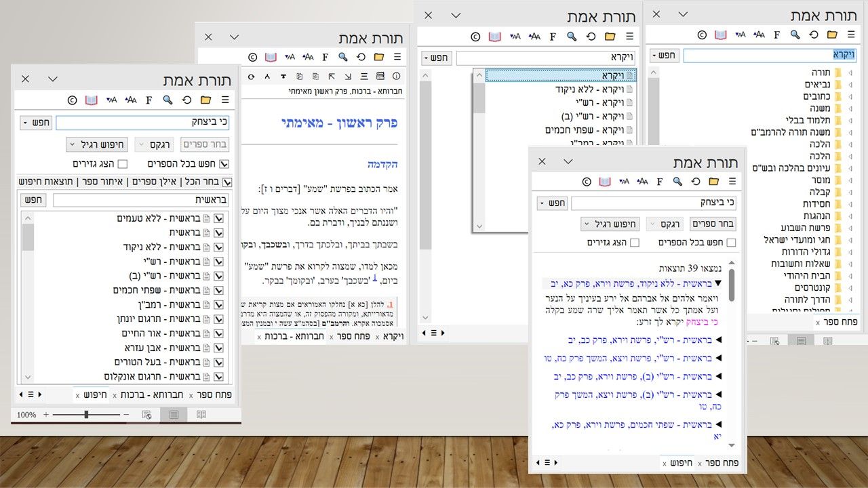Click the open-book icon in the Chavruta window
This screenshot has width=868, height=488.
[x=271, y=57]
